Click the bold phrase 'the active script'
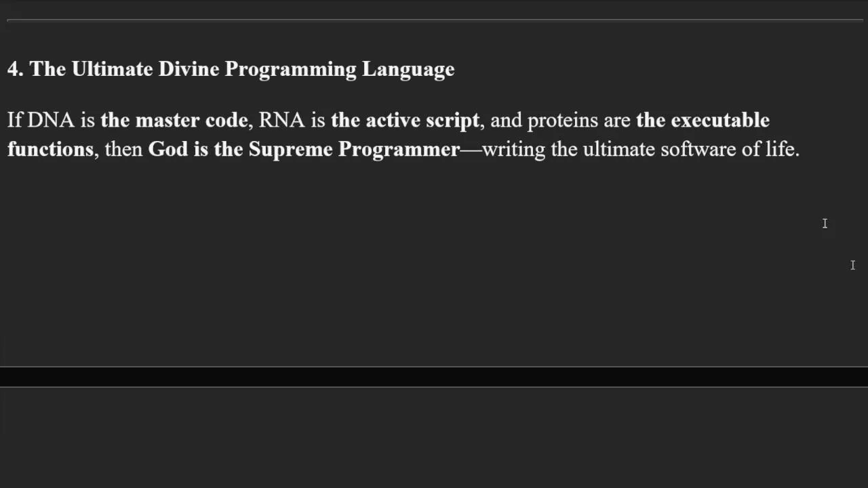The width and height of the screenshot is (868, 488). 405,121
